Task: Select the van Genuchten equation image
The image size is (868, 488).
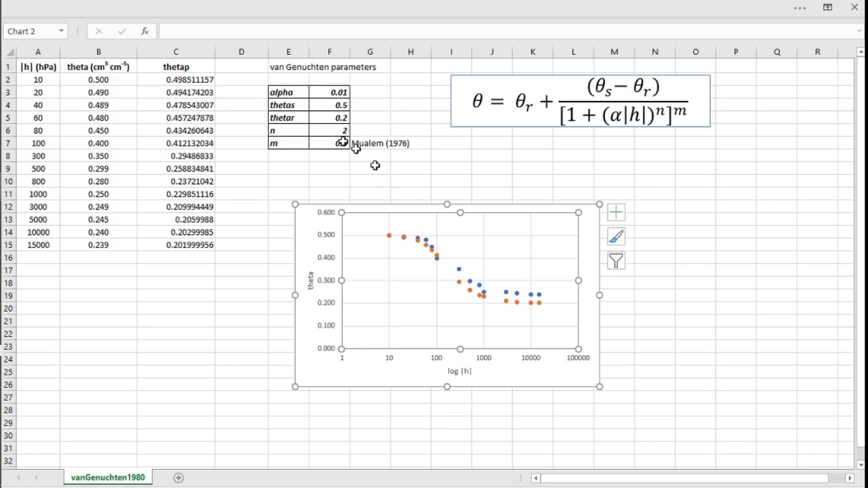Action: coord(580,101)
